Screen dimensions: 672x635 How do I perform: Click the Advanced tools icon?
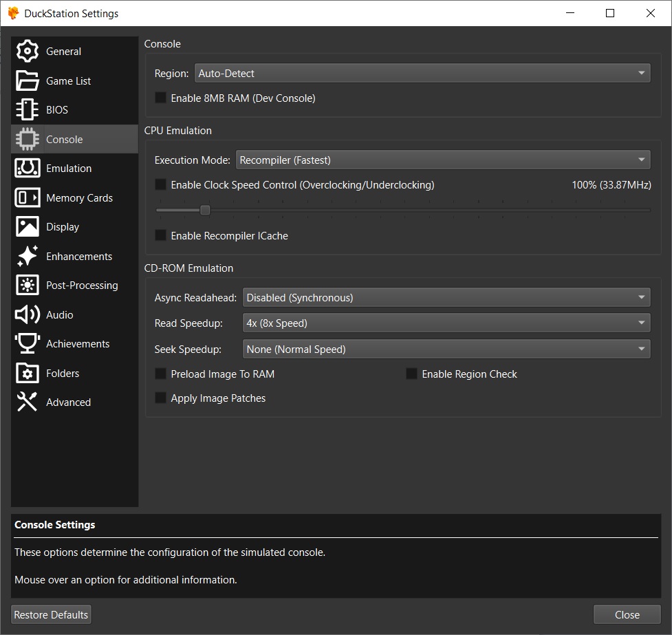(x=27, y=402)
